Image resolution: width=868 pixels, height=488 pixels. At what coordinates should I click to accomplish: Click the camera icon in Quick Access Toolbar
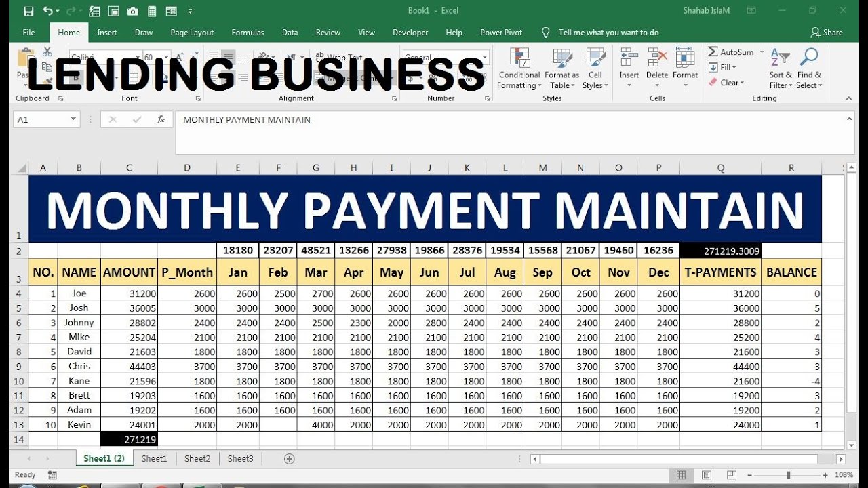(133, 11)
